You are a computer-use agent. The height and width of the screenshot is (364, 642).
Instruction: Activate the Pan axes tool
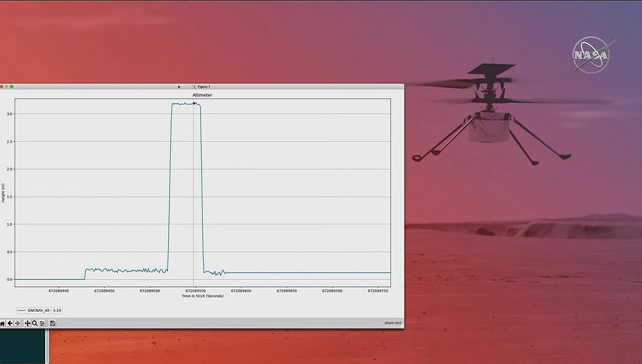pos(27,323)
